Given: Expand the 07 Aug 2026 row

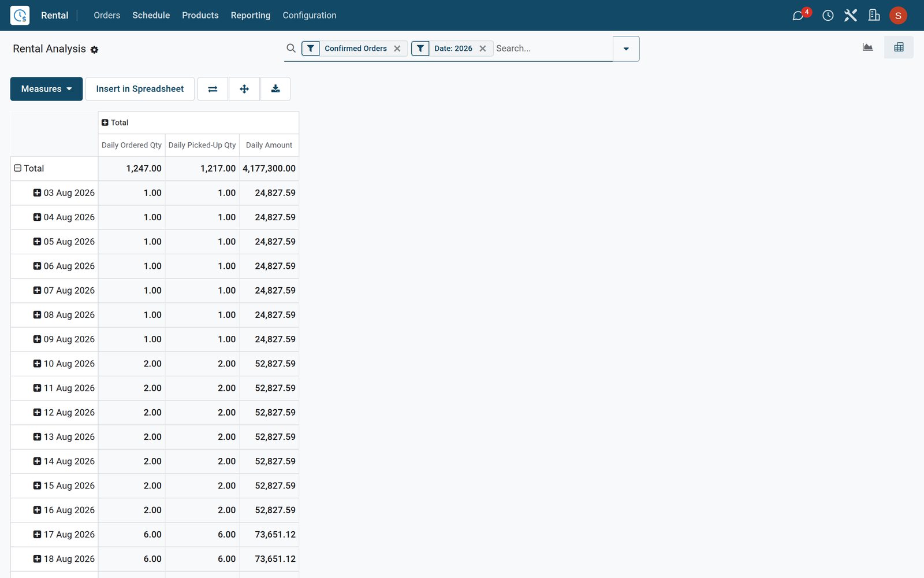Looking at the screenshot, I should 64,291.
